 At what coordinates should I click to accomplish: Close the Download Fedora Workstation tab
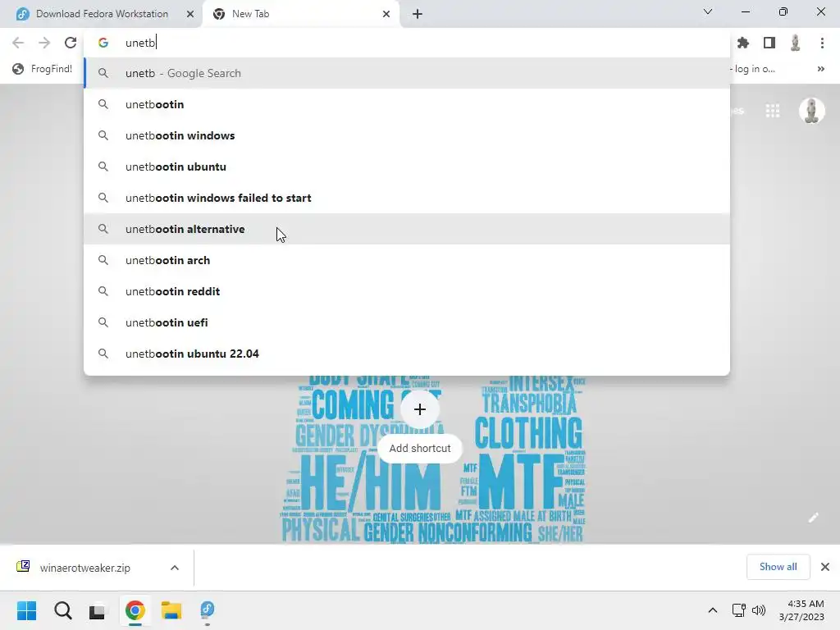[x=190, y=14]
